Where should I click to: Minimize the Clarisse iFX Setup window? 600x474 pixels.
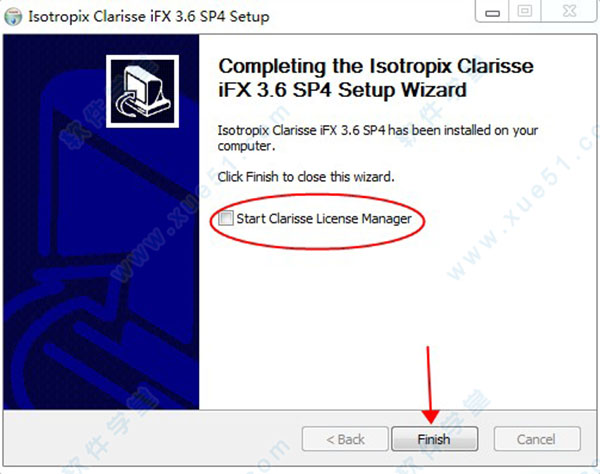point(492,11)
